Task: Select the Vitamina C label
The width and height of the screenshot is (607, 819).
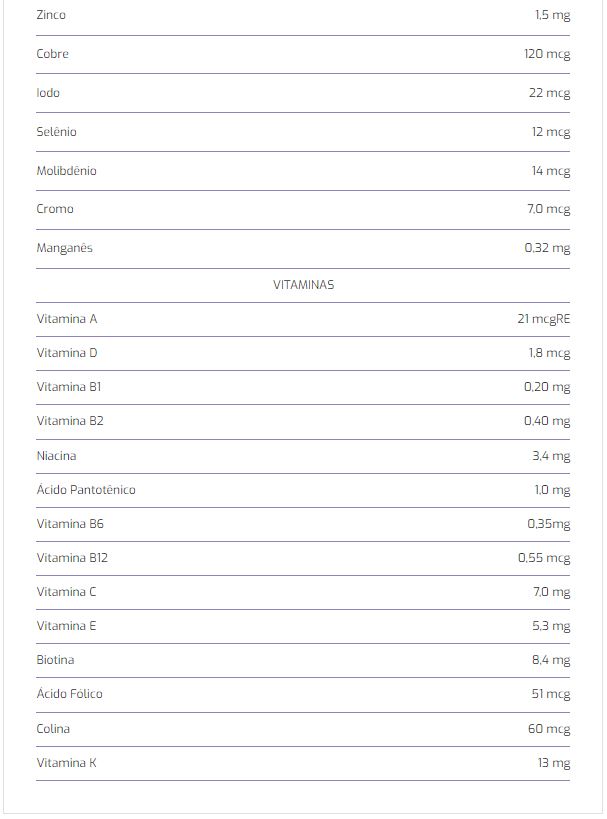Action: click(66, 592)
